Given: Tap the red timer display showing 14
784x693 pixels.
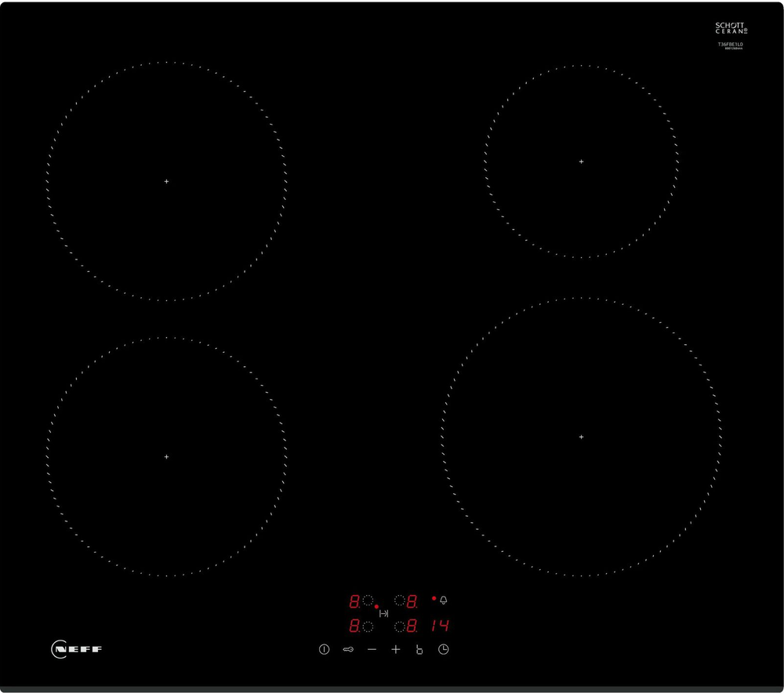Looking at the screenshot, I should [x=440, y=626].
